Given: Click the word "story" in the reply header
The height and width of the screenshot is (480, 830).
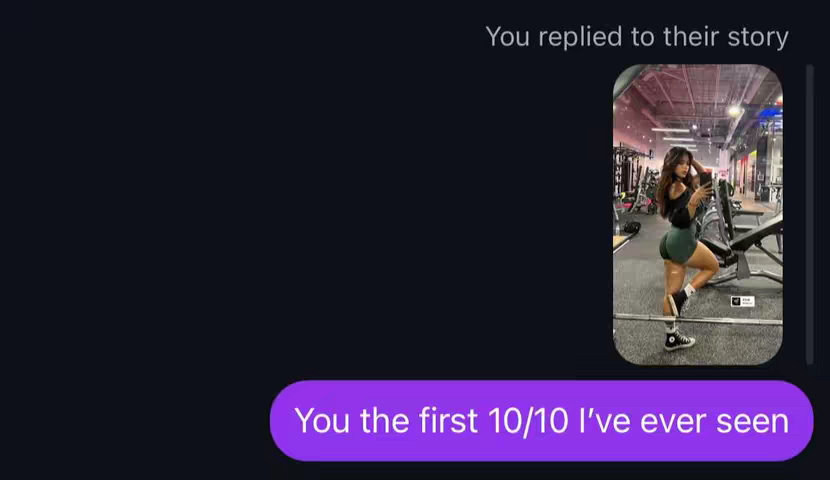Looking at the screenshot, I should click(759, 37).
